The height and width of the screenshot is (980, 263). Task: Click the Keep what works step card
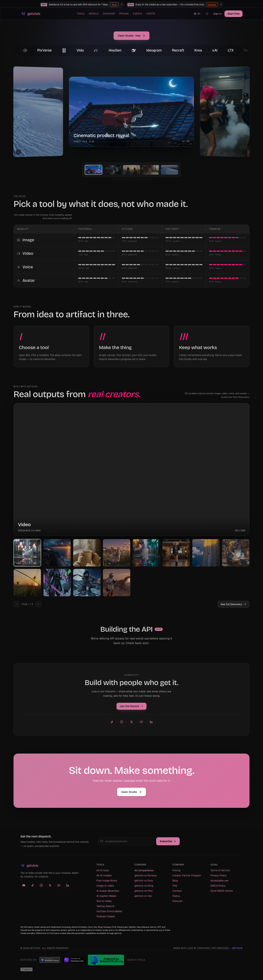pos(211,346)
